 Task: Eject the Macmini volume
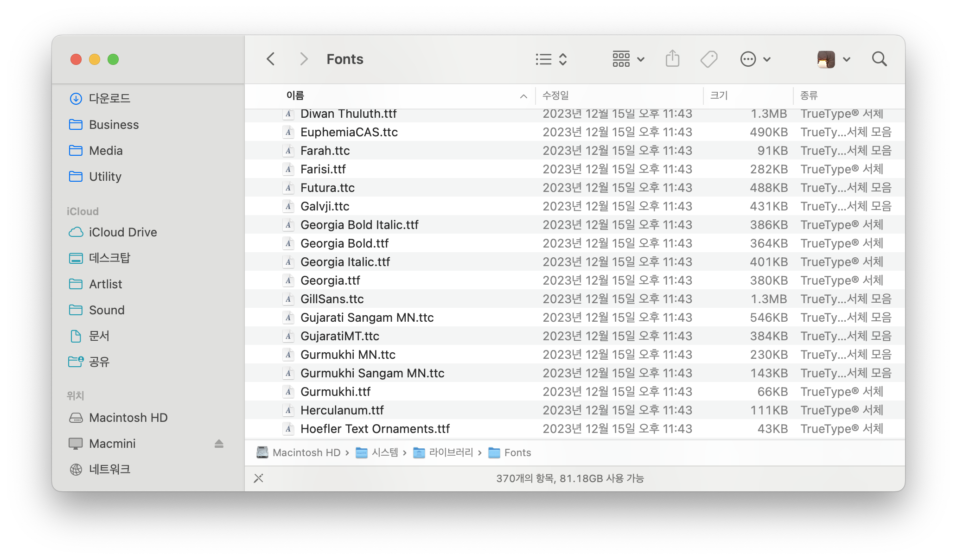(x=219, y=444)
